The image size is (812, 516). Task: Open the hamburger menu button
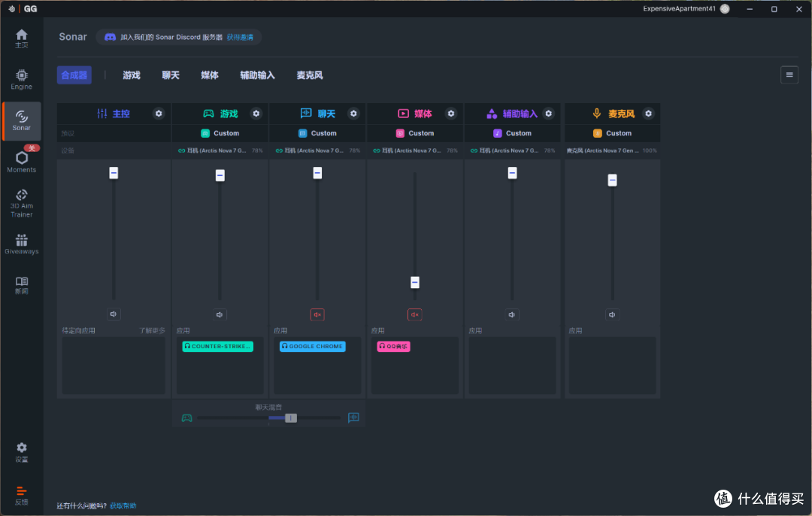click(789, 75)
